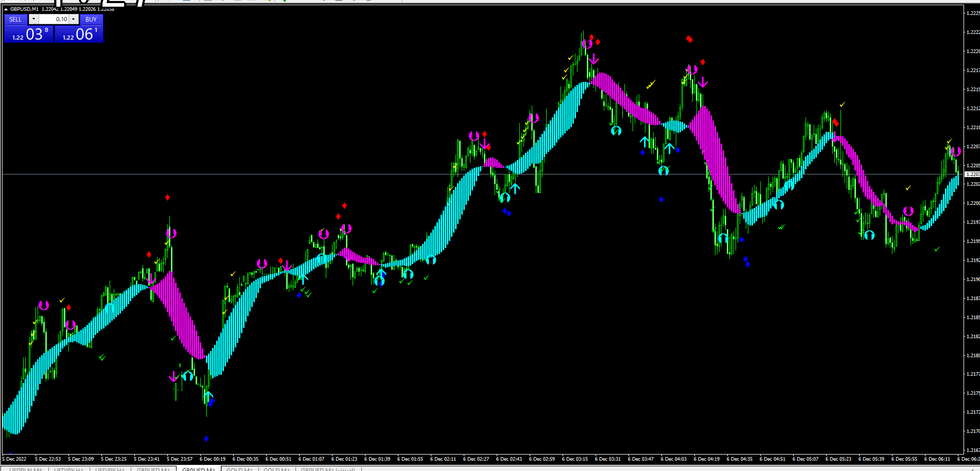Collapse the one-click trading panel triangle
This screenshot has height=471, width=980.
6,9
